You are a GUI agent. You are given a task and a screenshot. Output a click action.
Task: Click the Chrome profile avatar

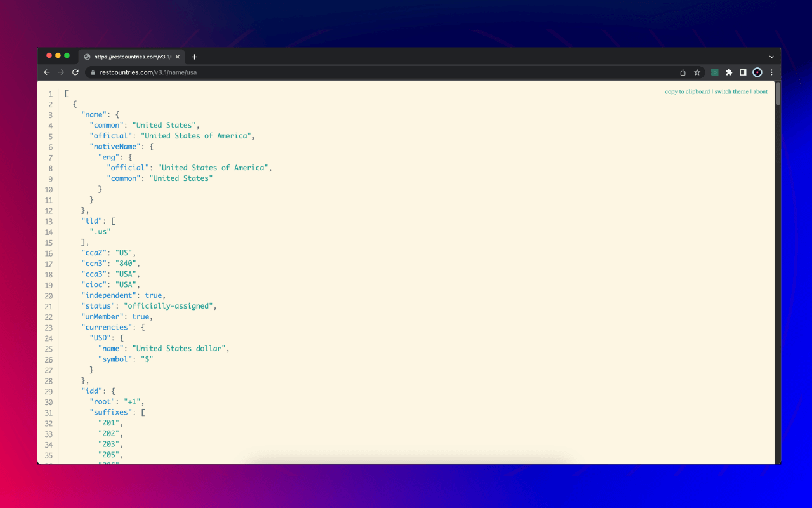pyautogui.click(x=757, y=72)
